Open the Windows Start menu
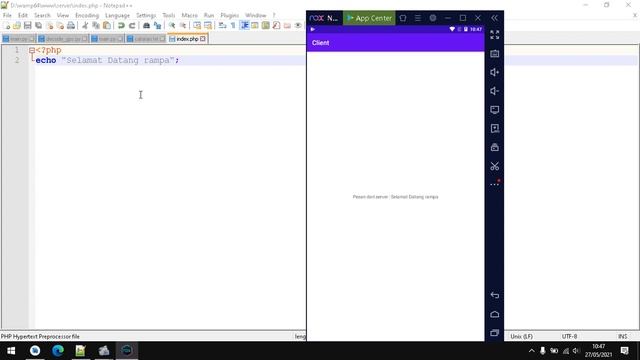The image size is (640, 360). 11,351
